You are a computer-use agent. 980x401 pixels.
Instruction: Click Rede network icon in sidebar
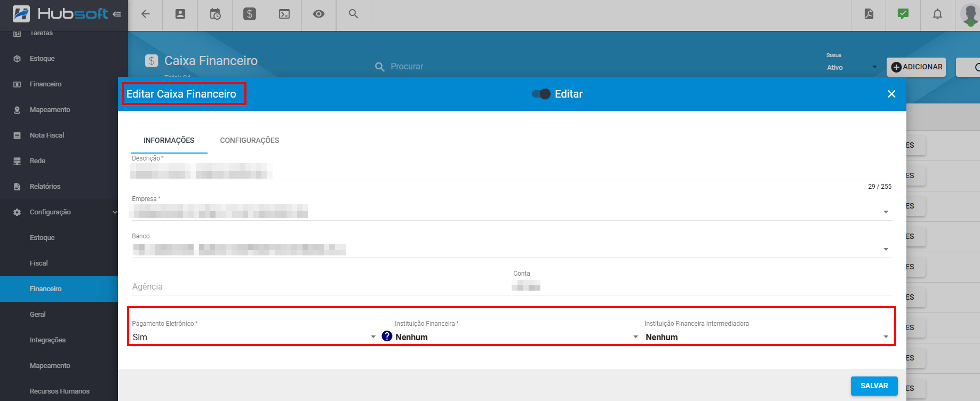(17, 161)
